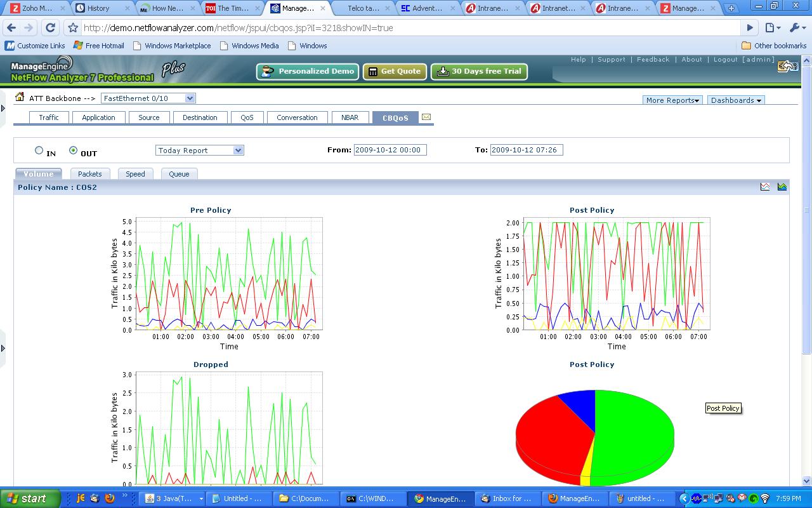Switch to line chart view icon
Image resolution: width=812 pixels, height=508 pixels.
(x=765, y=187)
